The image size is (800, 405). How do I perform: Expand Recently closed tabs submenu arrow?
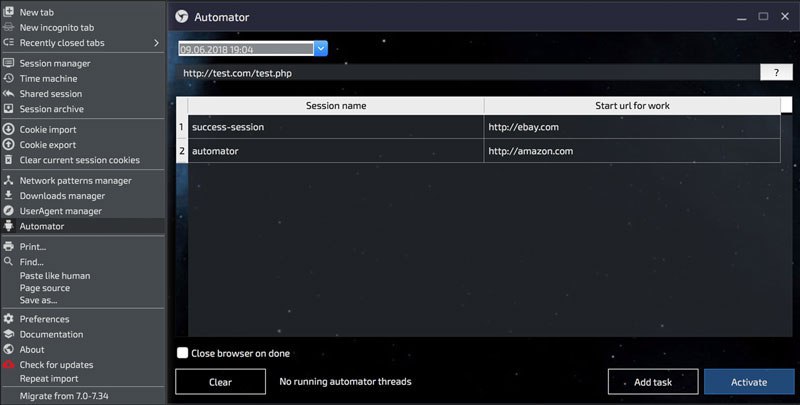click(156, 43)
